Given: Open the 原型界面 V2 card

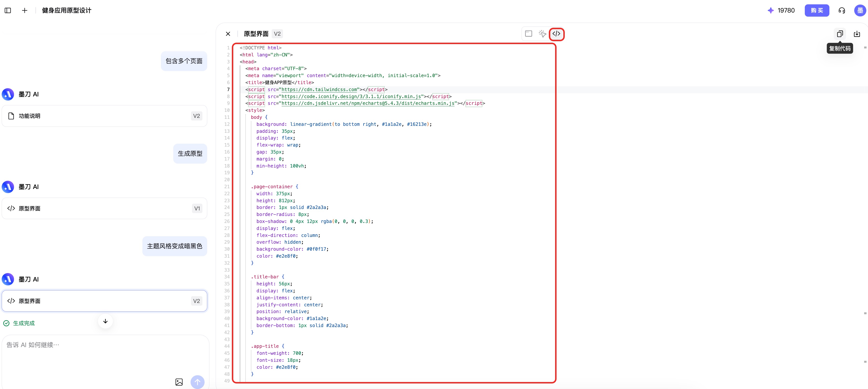Looking at the screenshot, I should tap(104, 301).
